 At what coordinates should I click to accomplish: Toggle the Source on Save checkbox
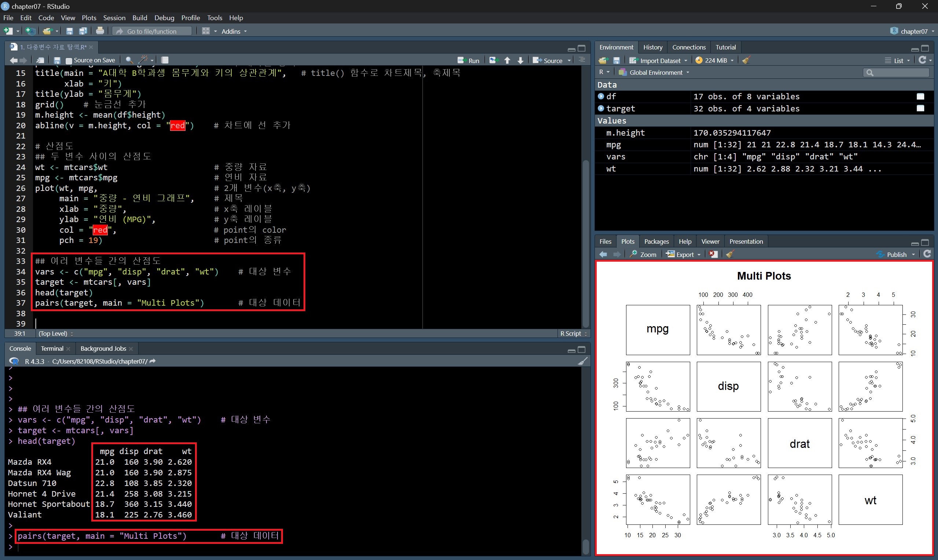[69, 60]
